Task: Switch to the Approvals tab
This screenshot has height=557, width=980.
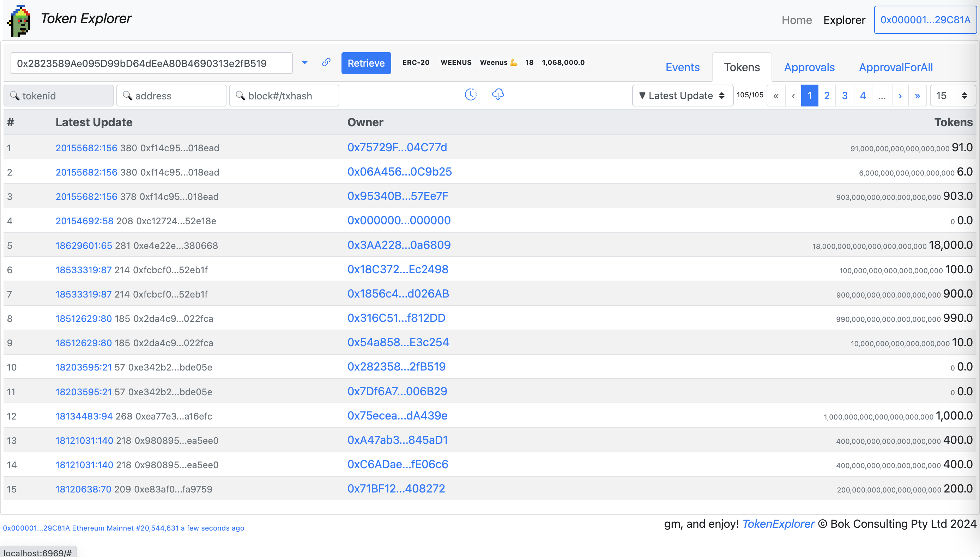Action: tap(809, 67)
